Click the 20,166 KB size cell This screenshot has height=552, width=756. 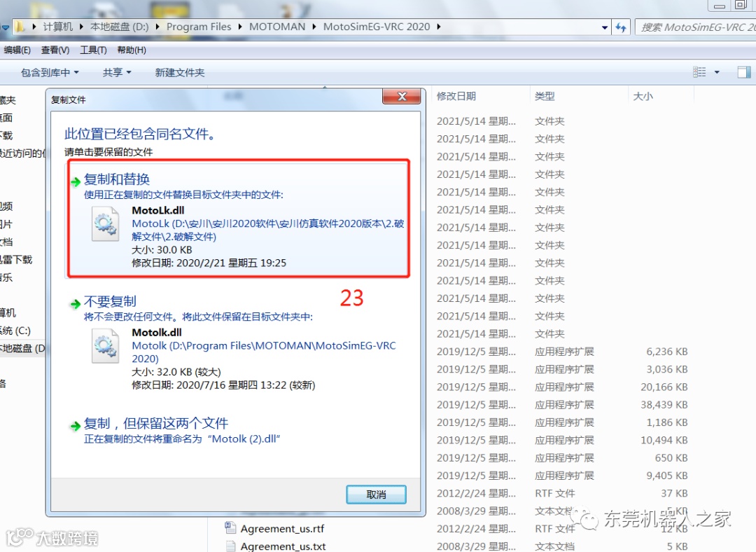click(x=664, y=387)
